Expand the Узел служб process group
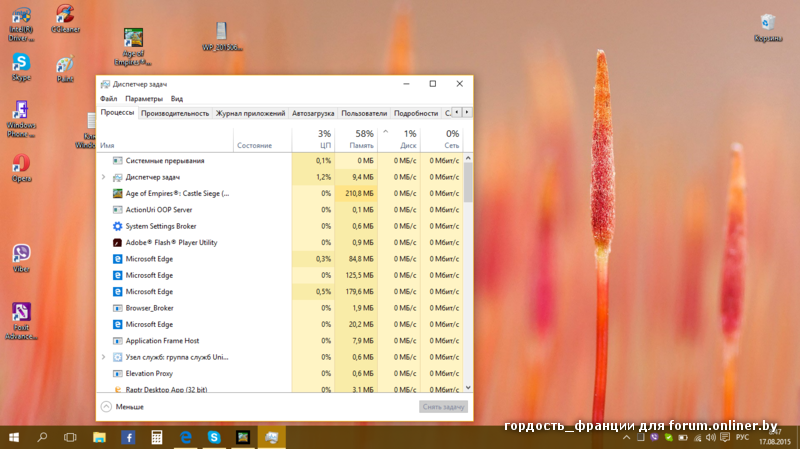This screenshot has height=449, width=800. tap(104, 357)
